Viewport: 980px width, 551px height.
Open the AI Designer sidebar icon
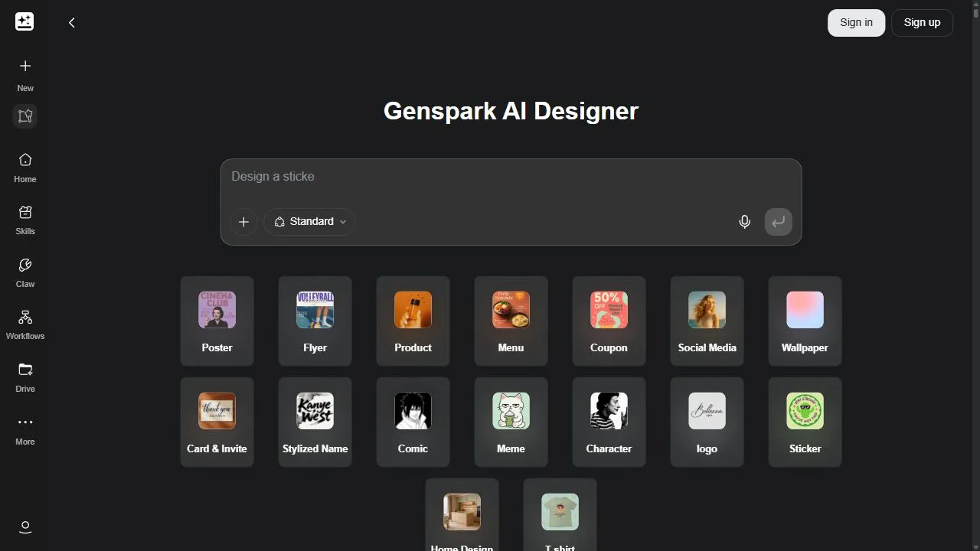[25, 116]
